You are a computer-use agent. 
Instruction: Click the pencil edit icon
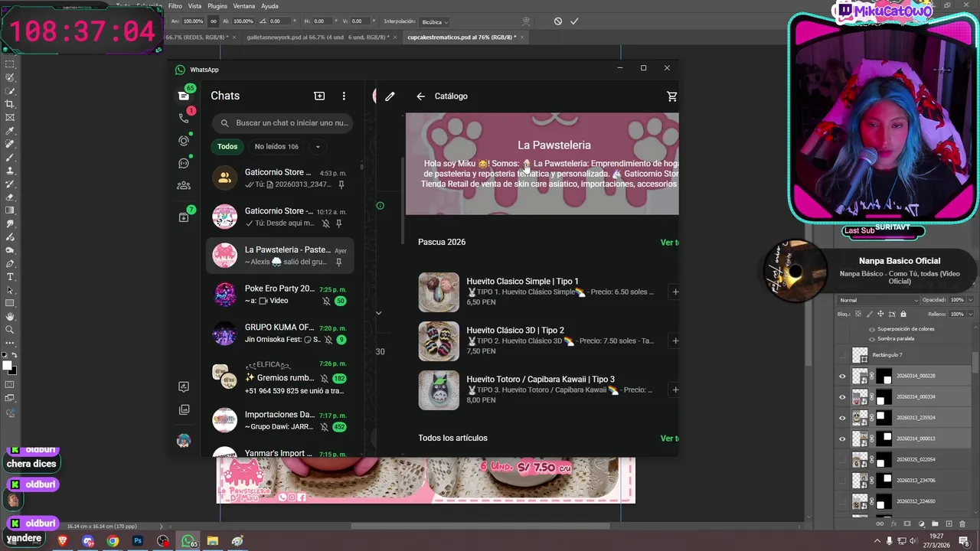click(390, 96)
